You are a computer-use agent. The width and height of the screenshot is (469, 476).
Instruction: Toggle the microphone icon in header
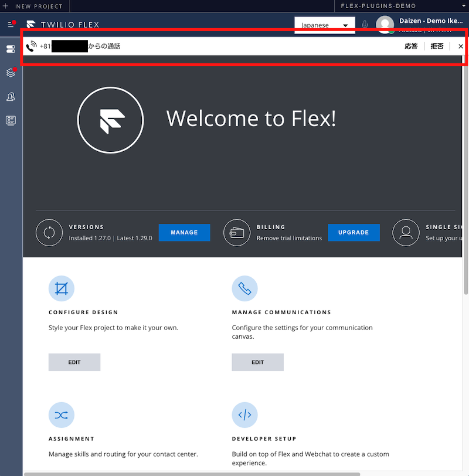point(365,24)
